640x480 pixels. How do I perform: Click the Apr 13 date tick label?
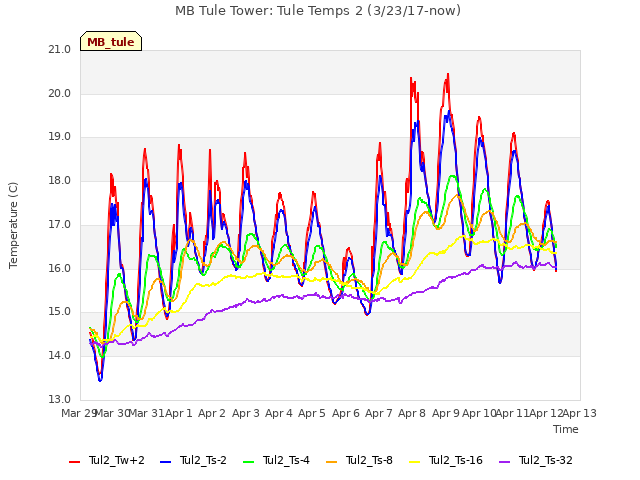580,413
